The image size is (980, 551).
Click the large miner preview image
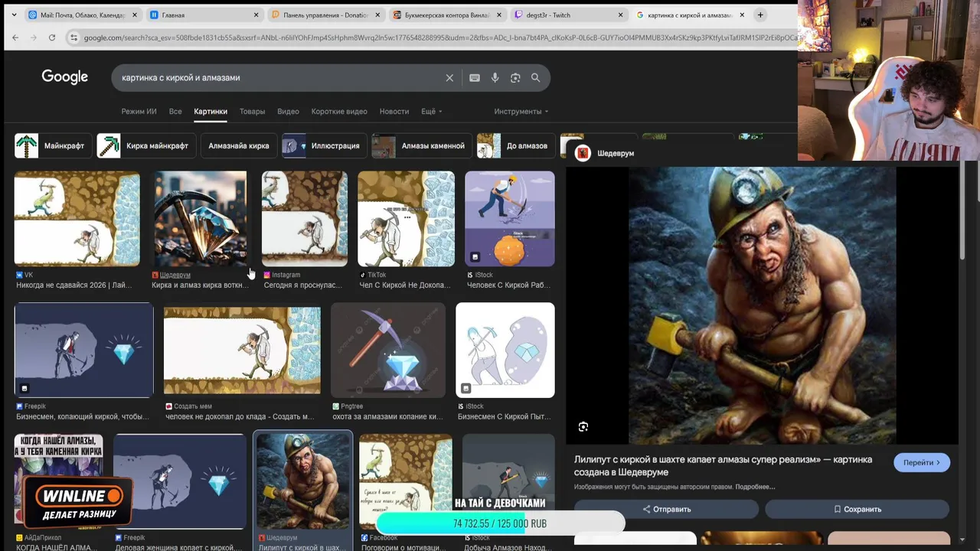point(762,305)
